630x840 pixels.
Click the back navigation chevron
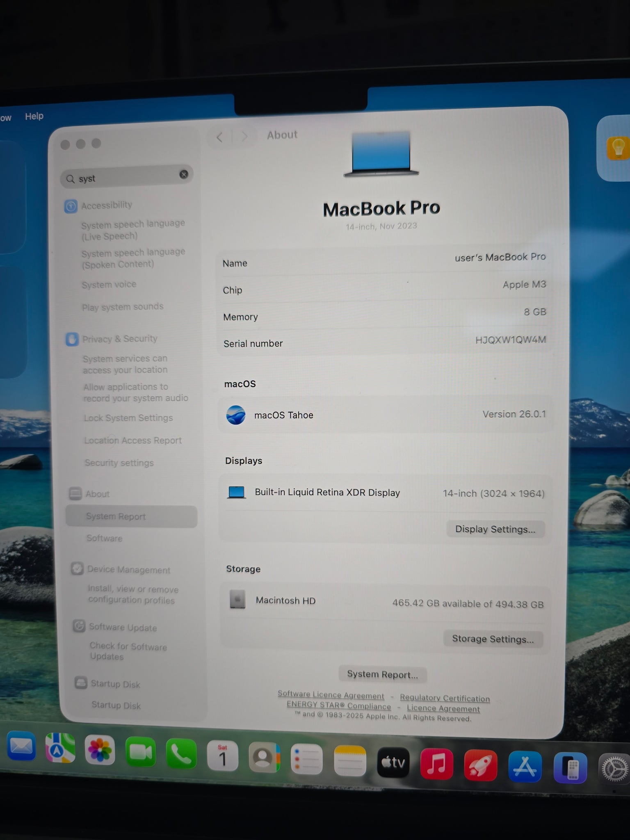click(220, 137)
